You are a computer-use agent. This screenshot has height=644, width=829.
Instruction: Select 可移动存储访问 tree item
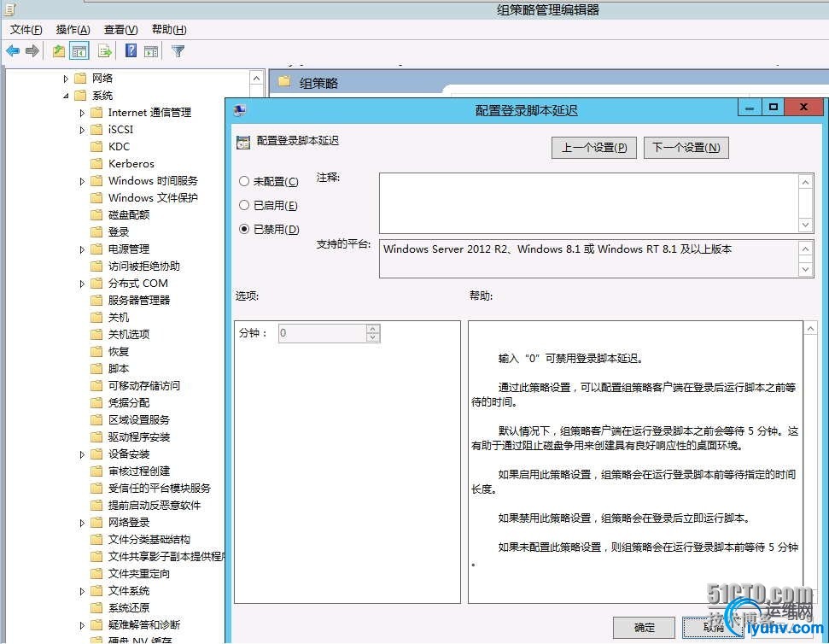click(143, 386)
